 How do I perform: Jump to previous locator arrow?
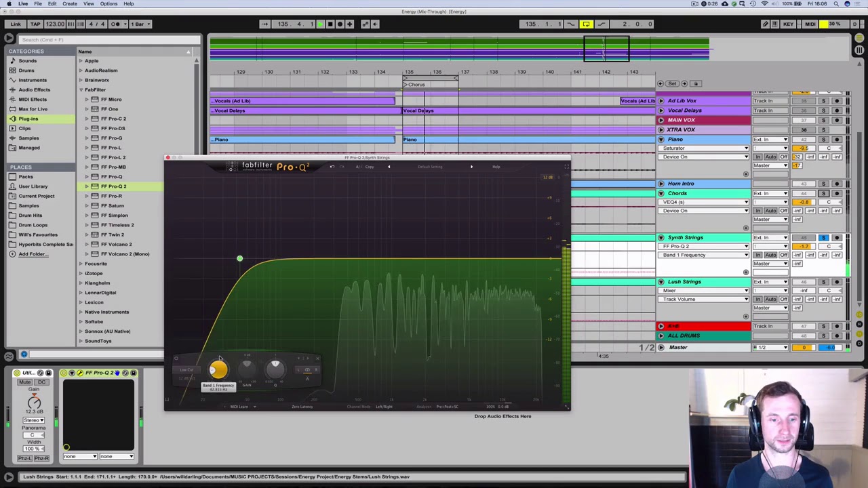tap(660, 83)
